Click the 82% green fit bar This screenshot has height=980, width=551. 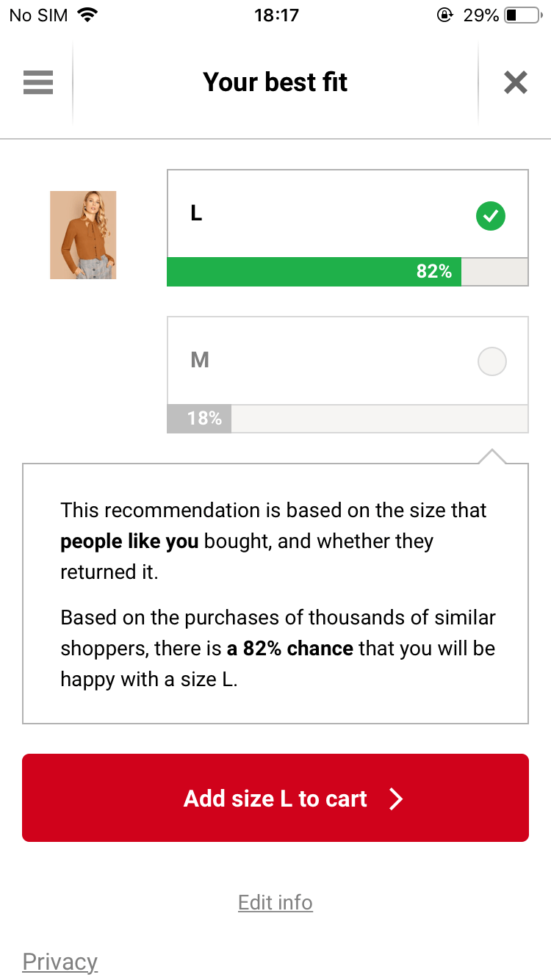click(x=314, y=272)
